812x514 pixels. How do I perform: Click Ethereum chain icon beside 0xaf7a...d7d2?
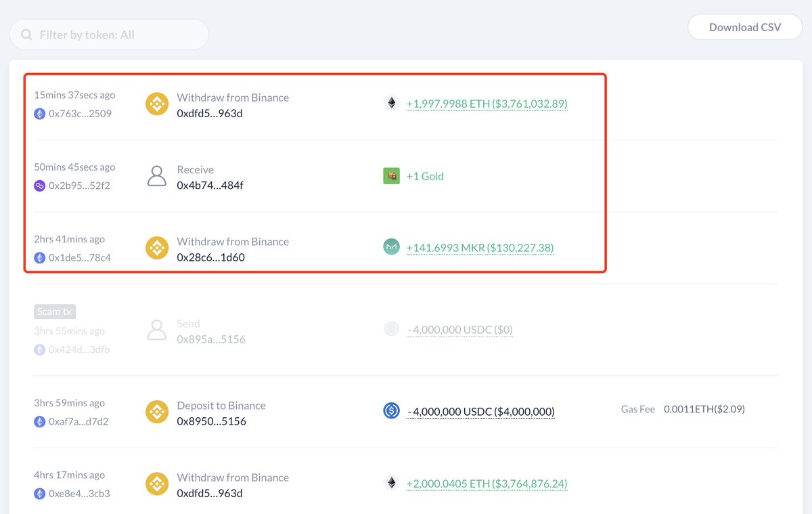pyautogui.click(x=40, y=421)
